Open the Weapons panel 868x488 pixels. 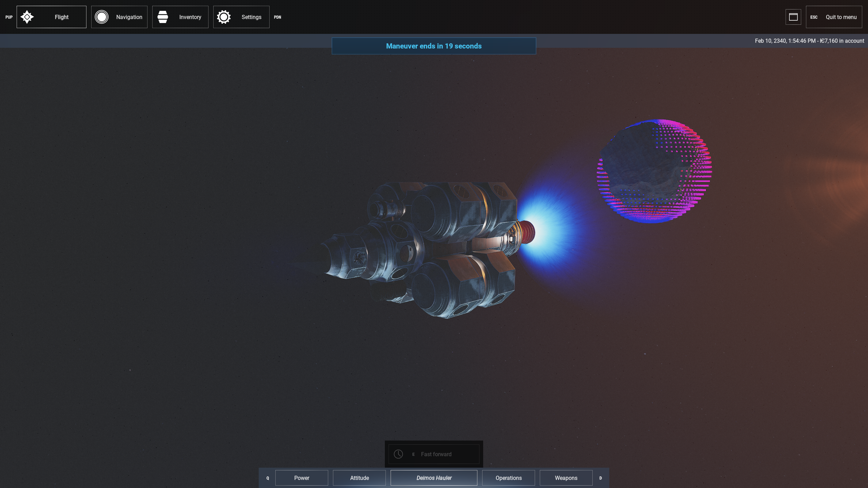(x=566, y=478)
